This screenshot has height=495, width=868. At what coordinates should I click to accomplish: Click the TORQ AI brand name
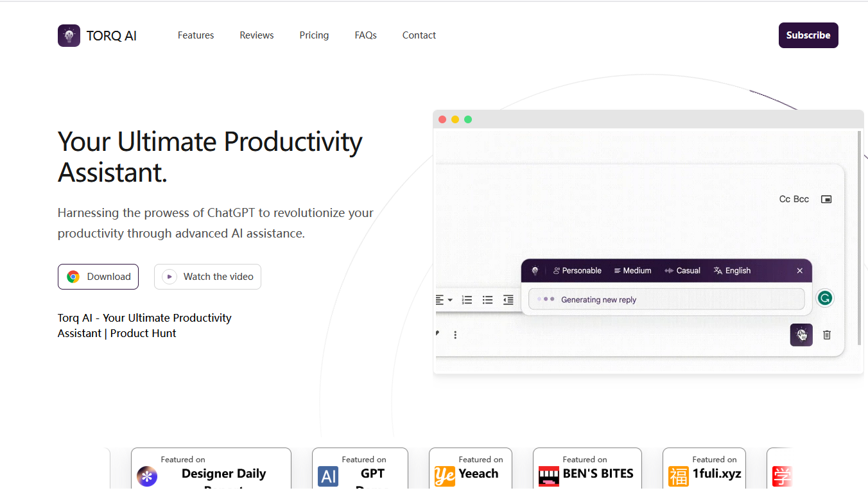tap(112, 36)
